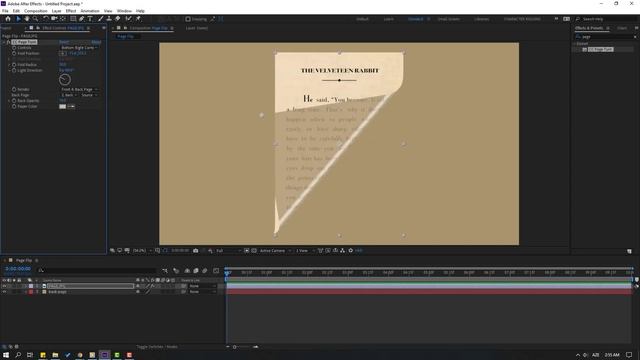Click Toggle Switches / Modes button
640x360 pixels.
157,347
